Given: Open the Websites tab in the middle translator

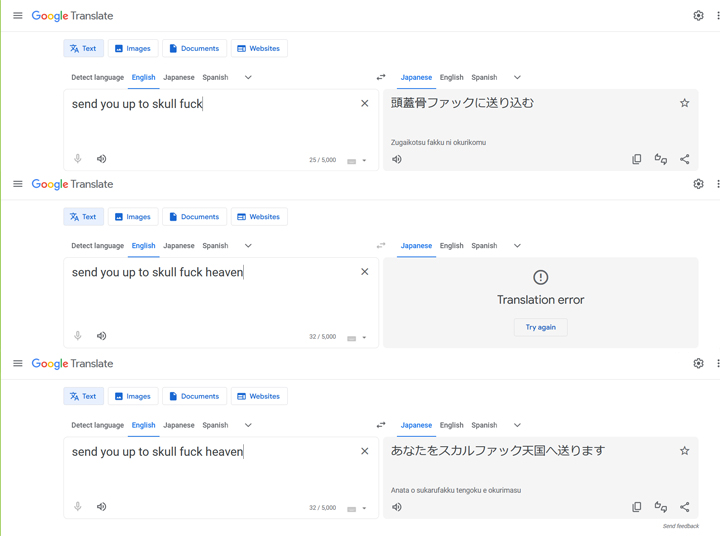Looking at the screenshot, I should pyautogui.click(x=259, y=217).
